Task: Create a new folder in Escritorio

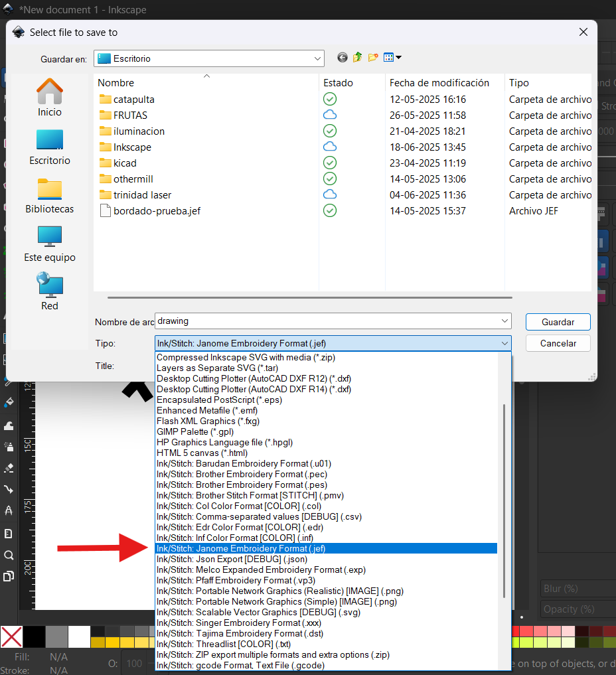Action: pyautogui.click(x=373, y=57)
